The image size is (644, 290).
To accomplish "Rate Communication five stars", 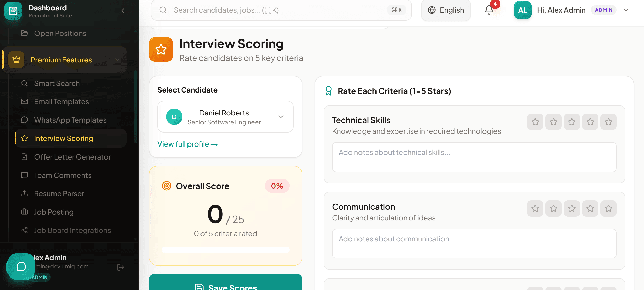I will (609, 208).
